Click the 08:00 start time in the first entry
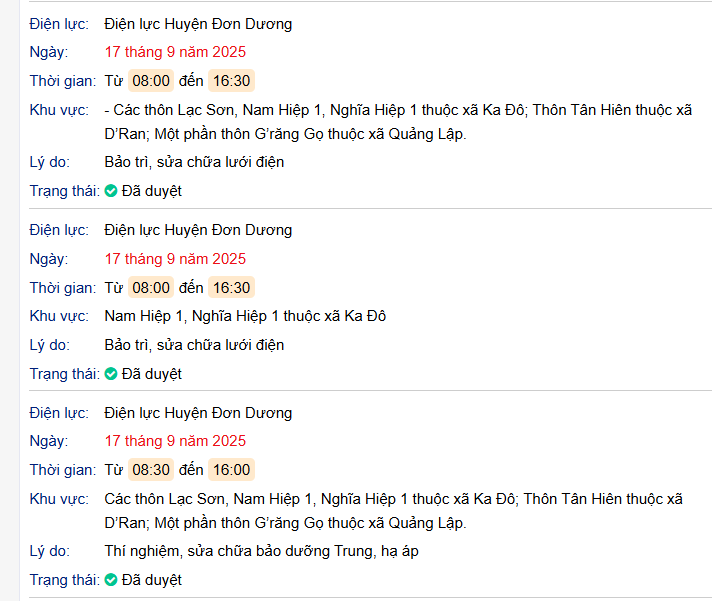The image size is (719, 601). tap(151, 81)
